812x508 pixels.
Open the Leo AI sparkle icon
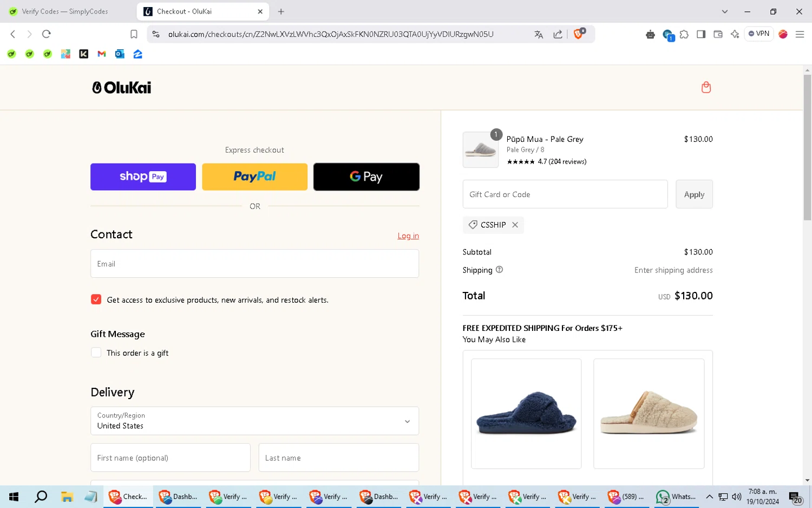tap(735, 34)
